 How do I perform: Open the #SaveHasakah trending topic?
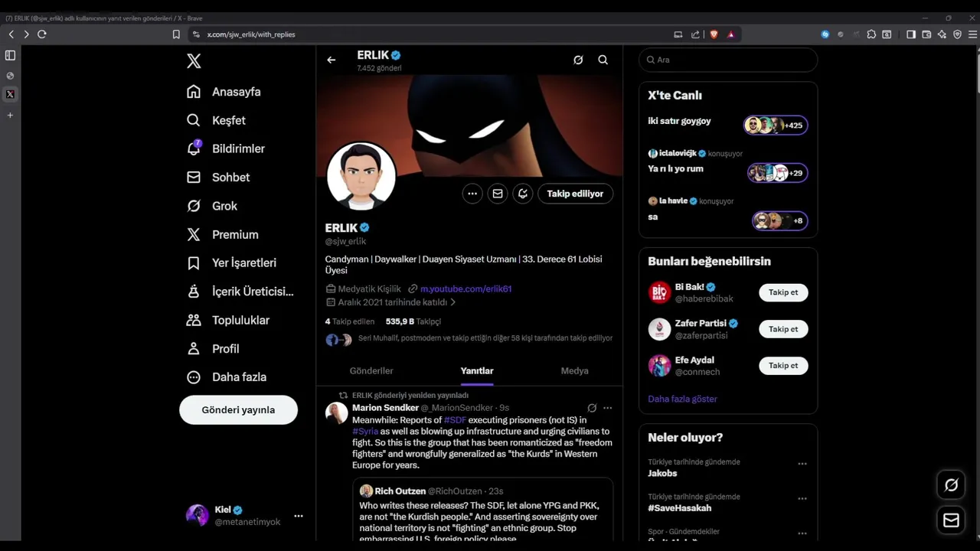tap(679, 508)
